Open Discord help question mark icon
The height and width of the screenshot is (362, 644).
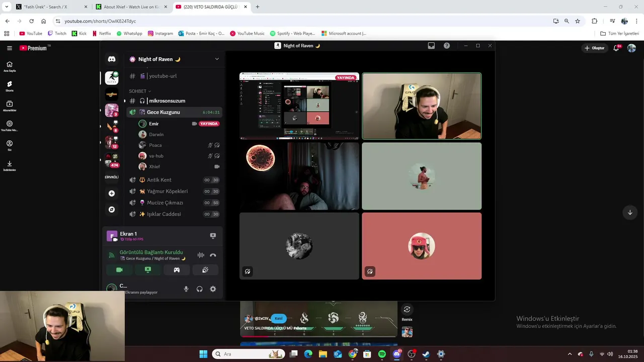tap(447, 45)
